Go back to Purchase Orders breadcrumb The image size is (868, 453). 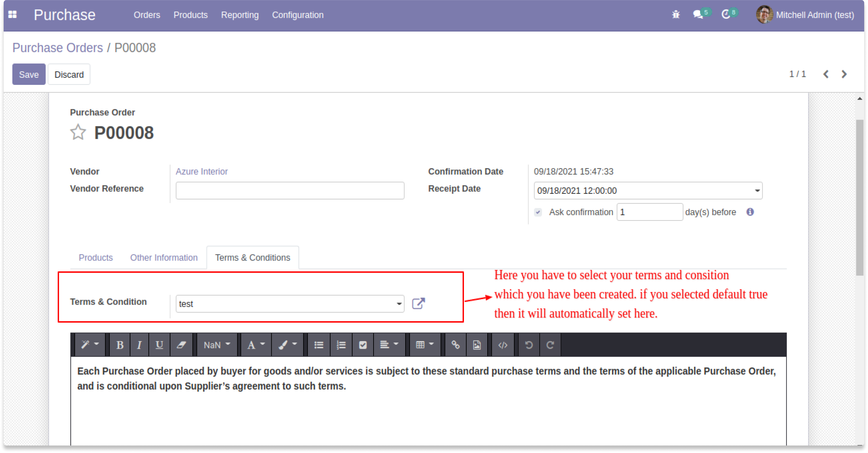58,48
